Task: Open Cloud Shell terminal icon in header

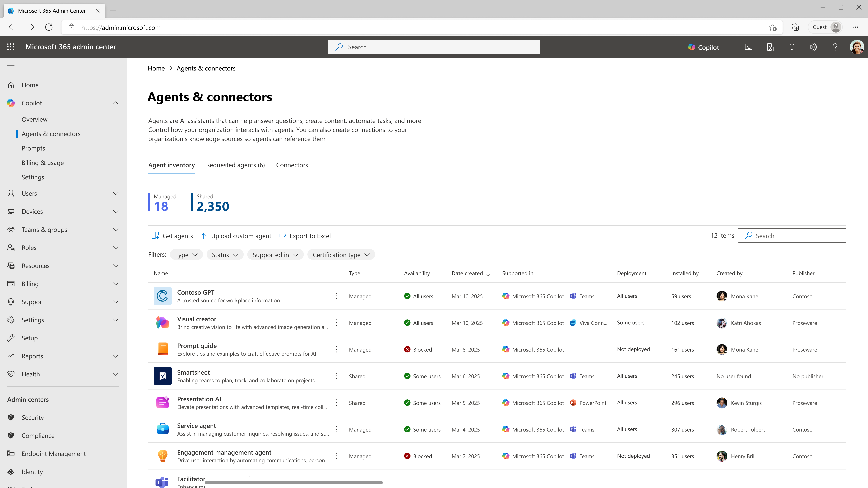Action: 748,47
